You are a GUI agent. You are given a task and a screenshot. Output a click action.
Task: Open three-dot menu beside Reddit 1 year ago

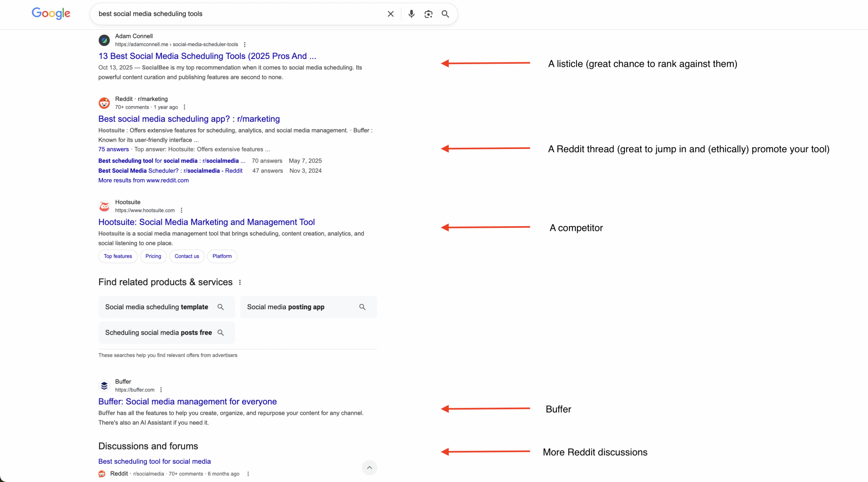point(184,107)
